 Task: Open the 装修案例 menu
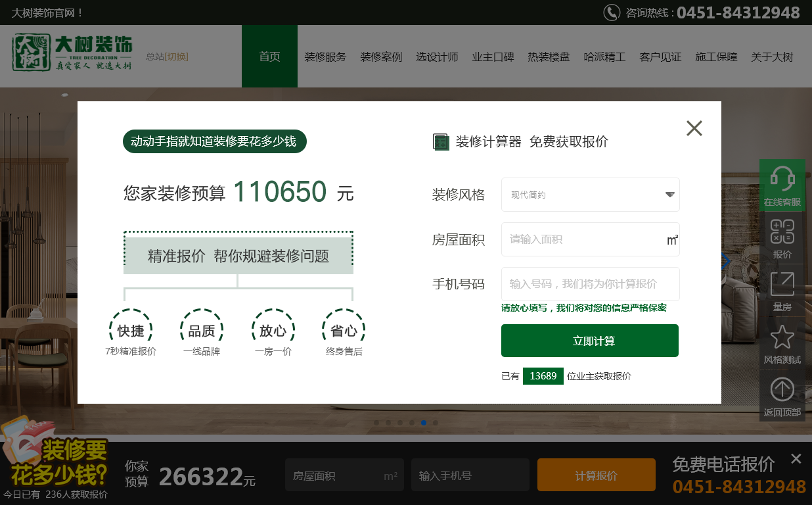pyautogui.click(x=381, y=57)
